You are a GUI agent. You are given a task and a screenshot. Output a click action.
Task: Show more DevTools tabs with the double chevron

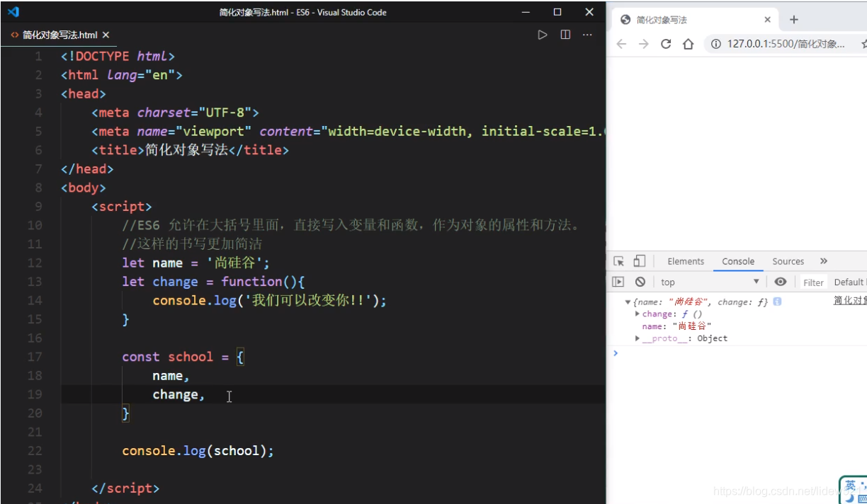(824, 261)
